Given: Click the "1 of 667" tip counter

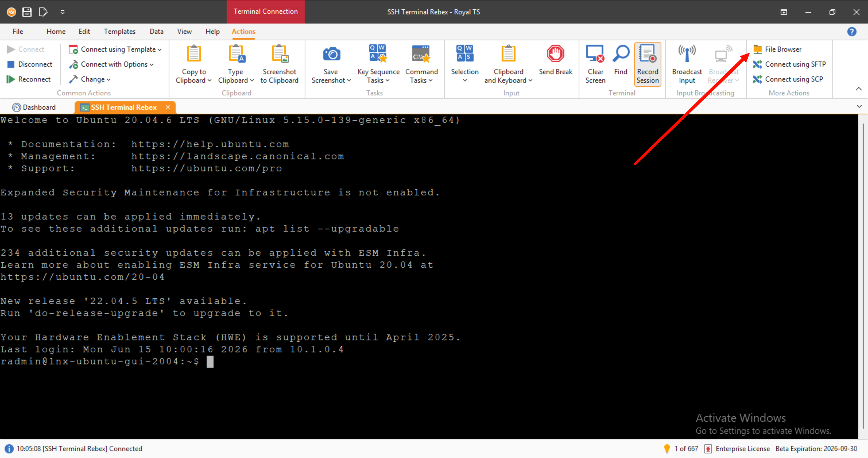Looking at the screenshot, I should click(686, 449).
